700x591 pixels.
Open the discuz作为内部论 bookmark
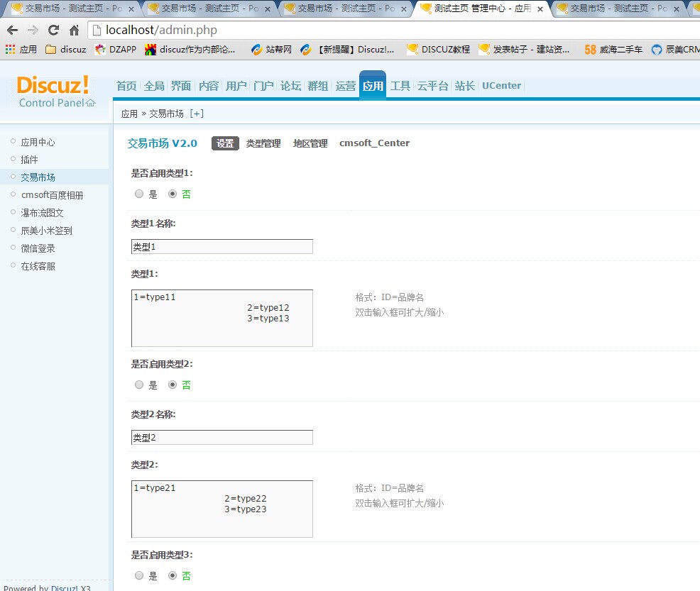pos(190,50)
